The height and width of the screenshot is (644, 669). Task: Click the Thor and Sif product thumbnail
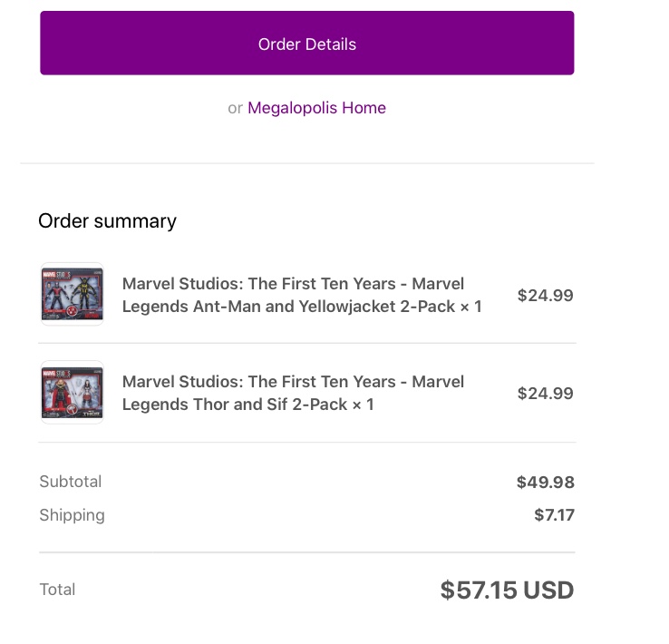click(x=73, y=392)
